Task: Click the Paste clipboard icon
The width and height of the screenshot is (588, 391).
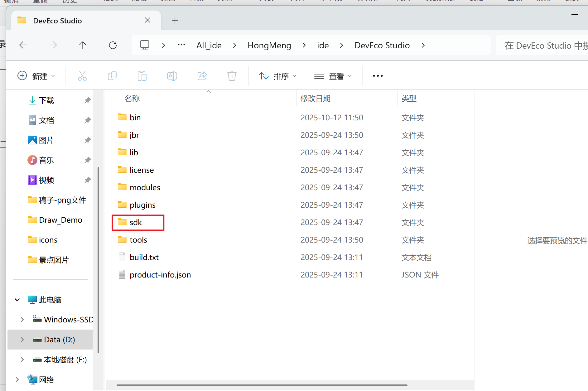Action: point(142,76)
